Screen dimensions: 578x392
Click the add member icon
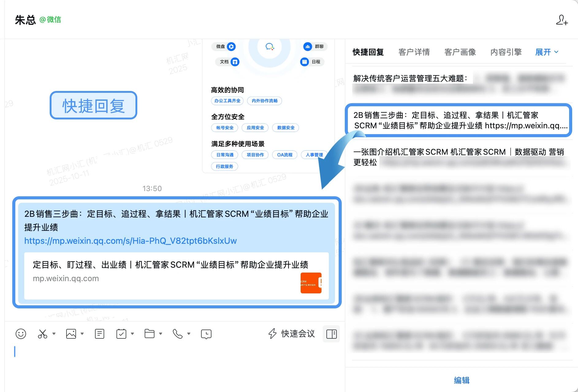coord(562,20)
